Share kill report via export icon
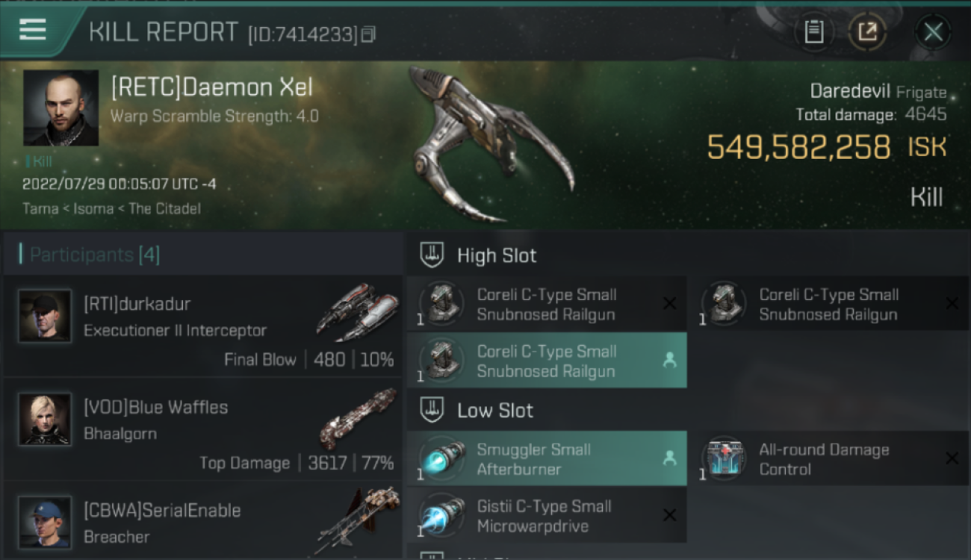 click(867, 32)
